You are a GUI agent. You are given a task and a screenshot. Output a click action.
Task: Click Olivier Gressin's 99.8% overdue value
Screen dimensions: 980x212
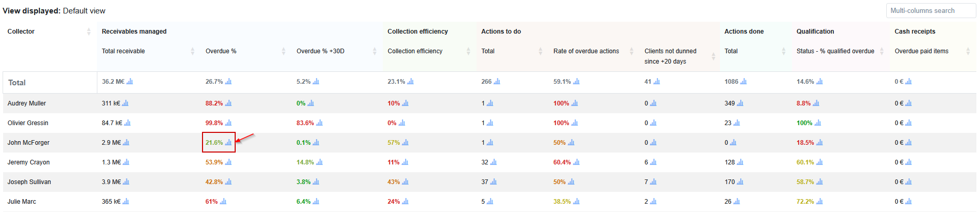(214, 123)
